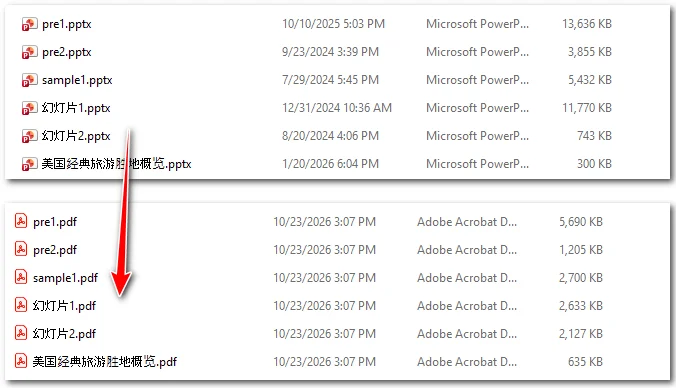Click the date 12/31/2024 10:36 AM
The width and height of the screenshot is (676, 388).
pos(337,108)
